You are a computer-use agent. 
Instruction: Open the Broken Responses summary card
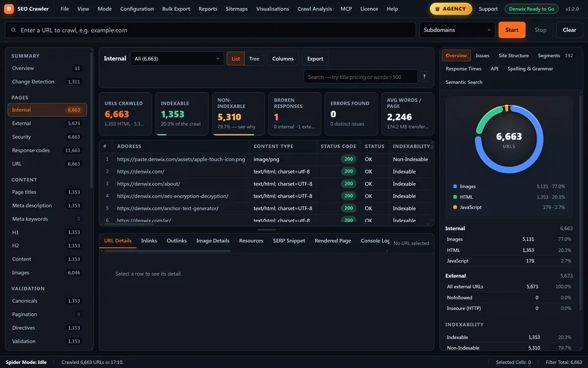[x=295, y=114]
